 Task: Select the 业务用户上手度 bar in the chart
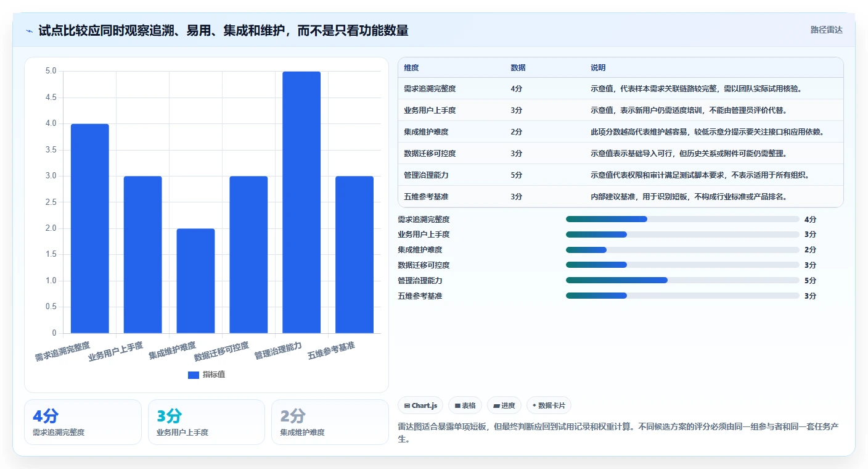click(x=143, y=255)
